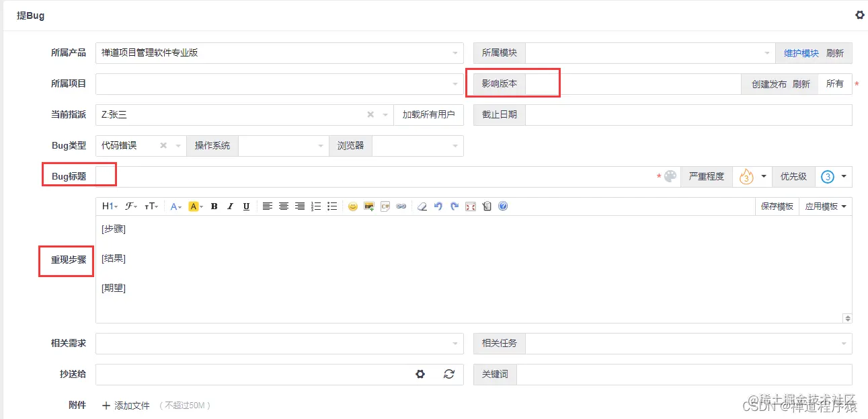Open the insert image tool

368,206
